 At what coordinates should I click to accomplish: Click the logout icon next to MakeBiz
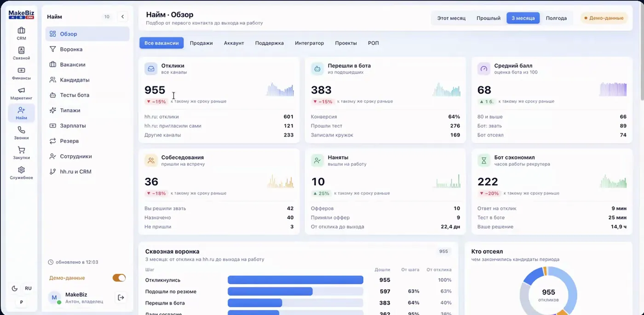pyautogui.click(x=121, y=297)
